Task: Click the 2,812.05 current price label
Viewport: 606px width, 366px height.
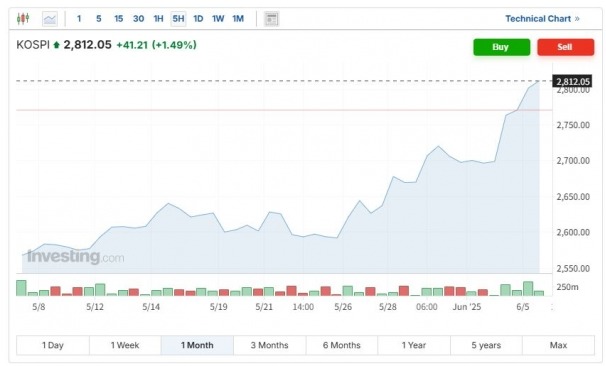Action: click(572, 82)
